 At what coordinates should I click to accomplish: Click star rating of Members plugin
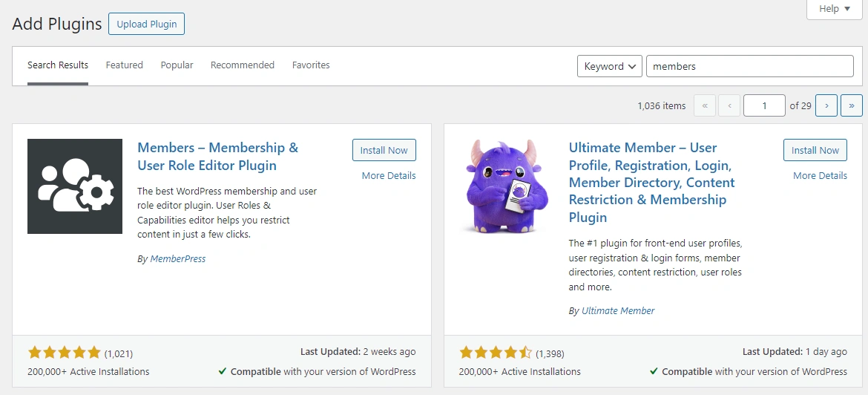click(x=64, y=353)
